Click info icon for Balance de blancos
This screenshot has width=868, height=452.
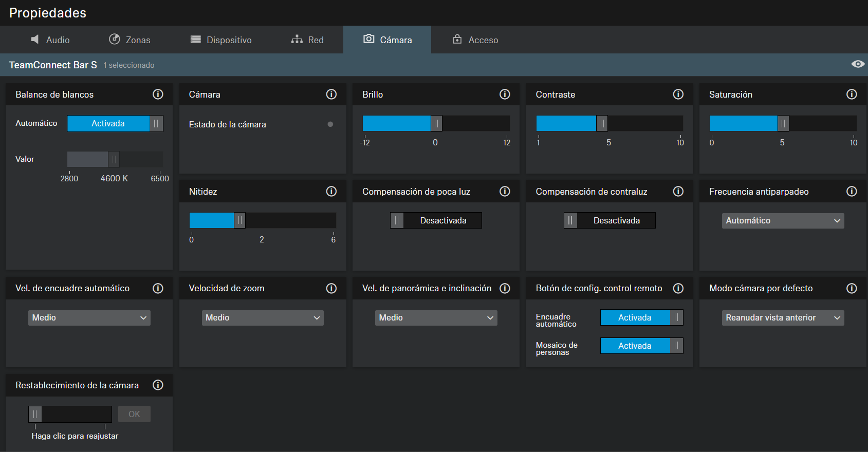[x=158, y=95]
